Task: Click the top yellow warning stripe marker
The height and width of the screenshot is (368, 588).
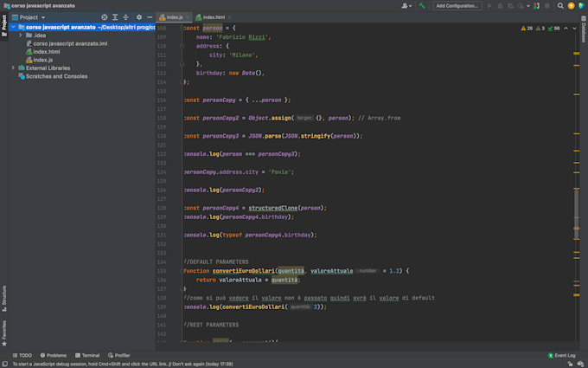Action: 577,54
